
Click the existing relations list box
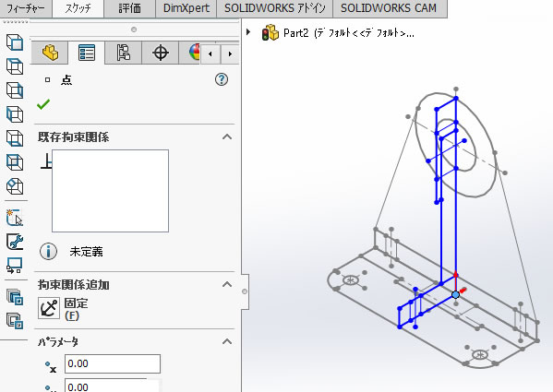pyautogui.click(x=111, y=191)
